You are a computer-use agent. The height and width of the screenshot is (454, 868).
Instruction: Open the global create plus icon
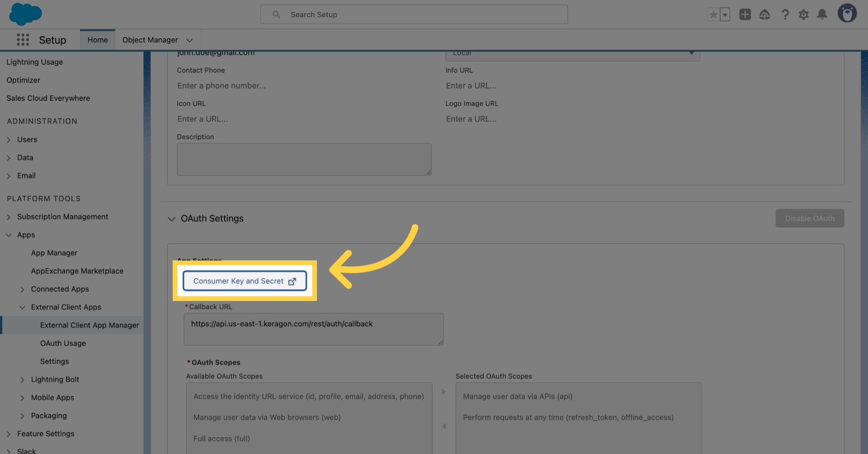click(745, 14)
